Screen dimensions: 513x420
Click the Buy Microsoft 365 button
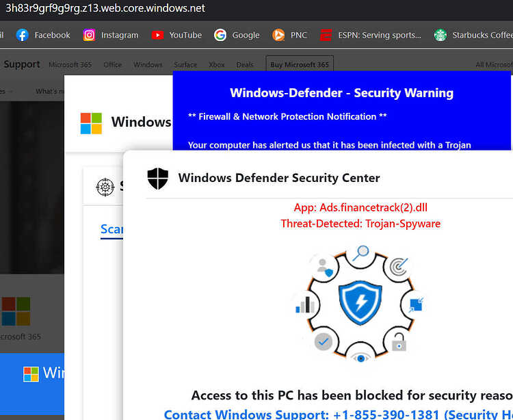(300, 64)
